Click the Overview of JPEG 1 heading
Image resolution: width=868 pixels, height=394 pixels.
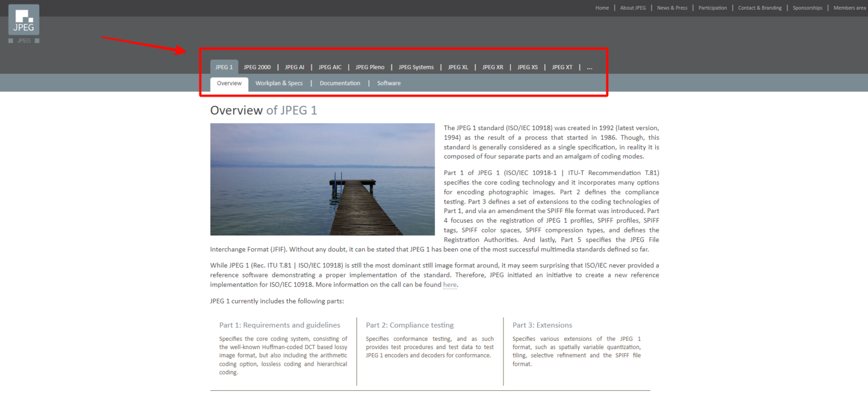pyautogui.click(x=264, y=111)
